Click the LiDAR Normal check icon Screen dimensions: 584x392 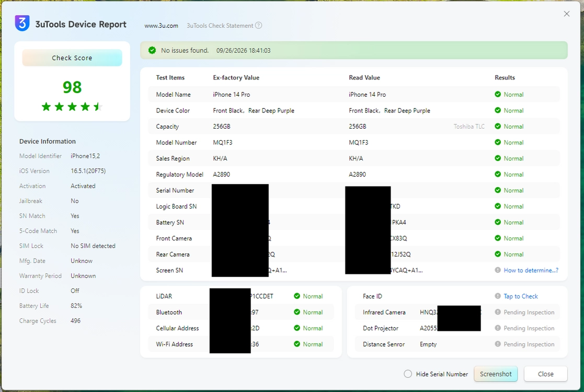297,296
